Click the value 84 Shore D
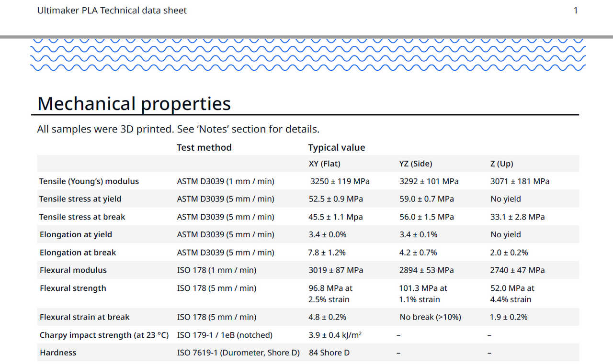Viewport: 613px width, 364px height. coord(328,353)
